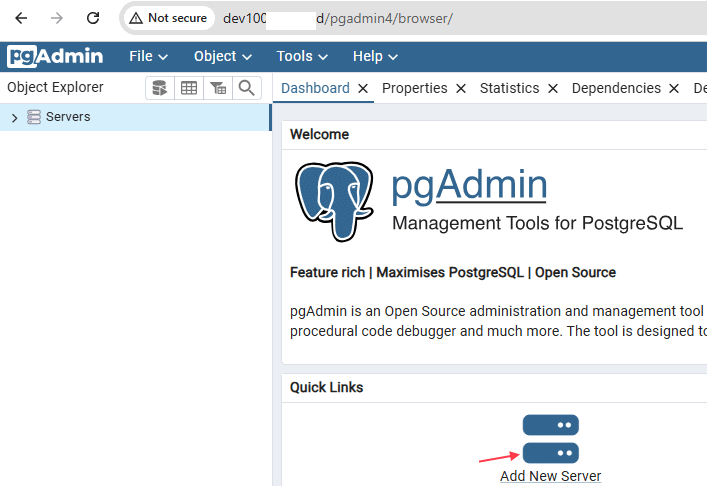Click the Quick Links heading
Screen dimensions: 707x486
point(326,387)
